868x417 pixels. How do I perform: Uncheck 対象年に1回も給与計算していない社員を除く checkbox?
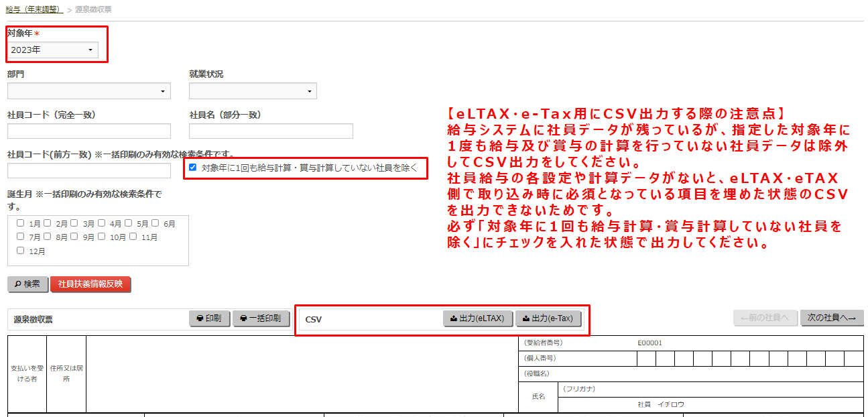pos(193,168)
